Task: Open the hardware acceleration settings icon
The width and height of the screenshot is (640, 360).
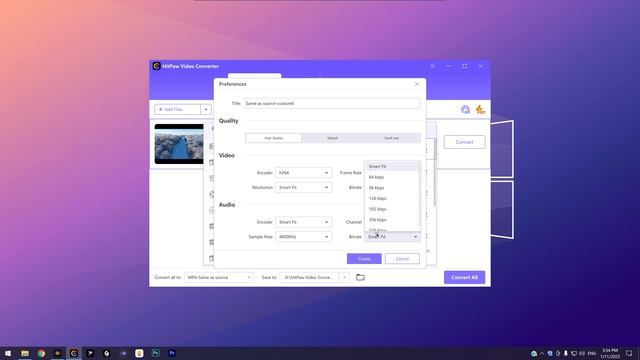Action: click(465, 109)
